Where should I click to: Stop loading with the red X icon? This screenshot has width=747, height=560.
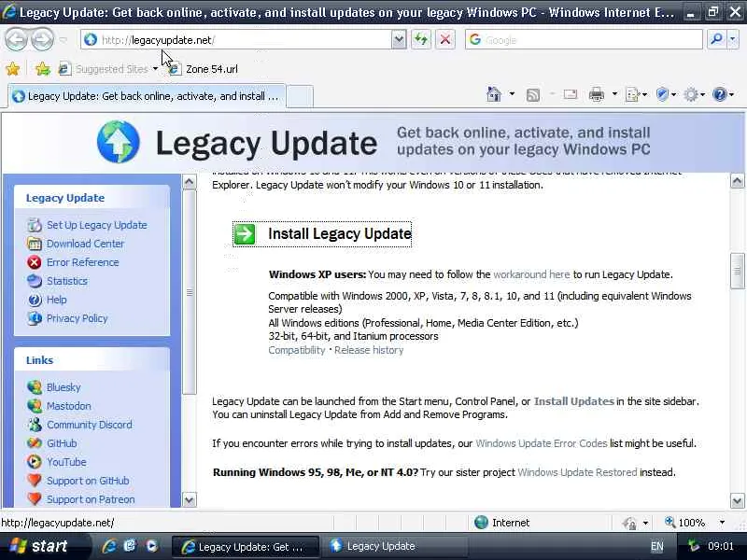(445, 39)
